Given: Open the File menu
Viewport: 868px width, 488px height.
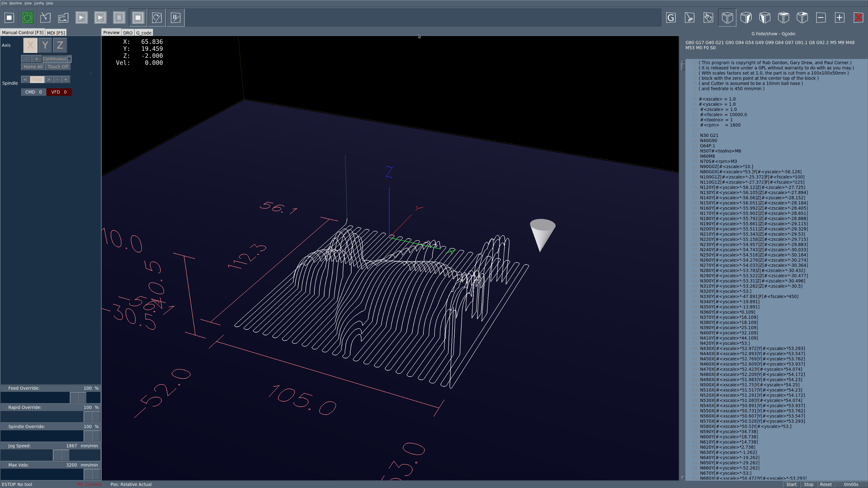Looking at the screenshot, I should [x=4, y=3].
